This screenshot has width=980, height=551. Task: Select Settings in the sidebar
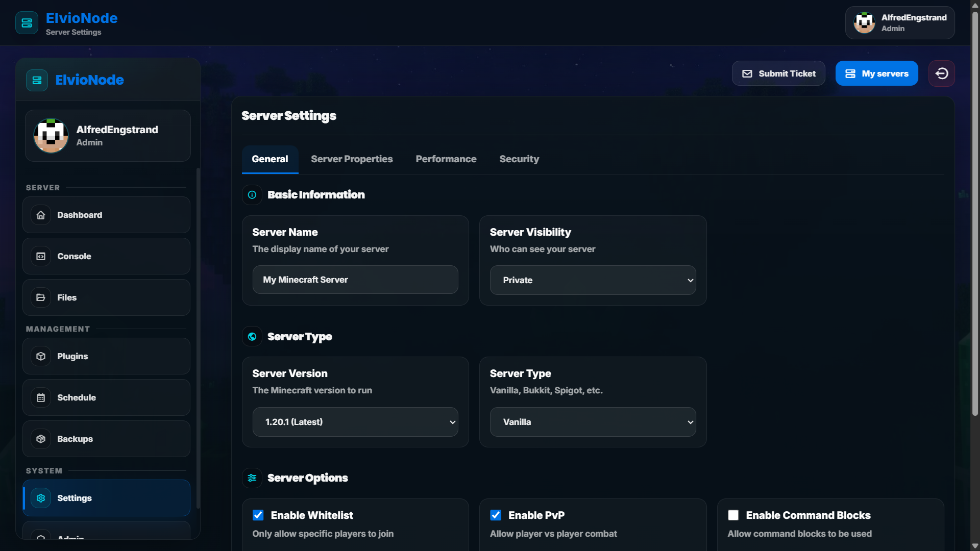(106, 498)
